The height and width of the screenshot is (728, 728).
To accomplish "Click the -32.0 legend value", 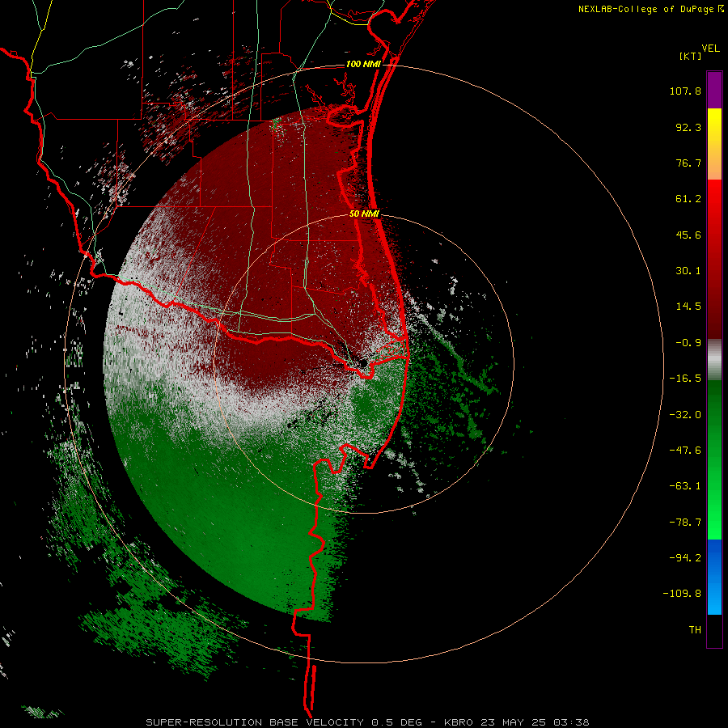I will tap(685, 415).
